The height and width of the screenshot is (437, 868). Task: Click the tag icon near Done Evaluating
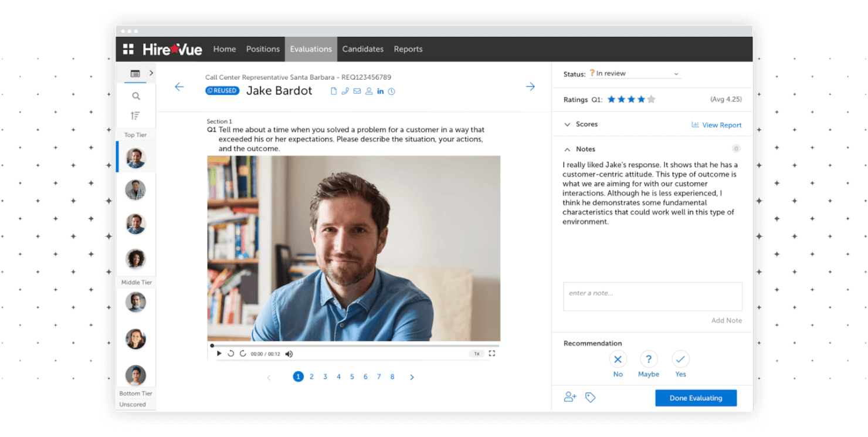point(590,398)
